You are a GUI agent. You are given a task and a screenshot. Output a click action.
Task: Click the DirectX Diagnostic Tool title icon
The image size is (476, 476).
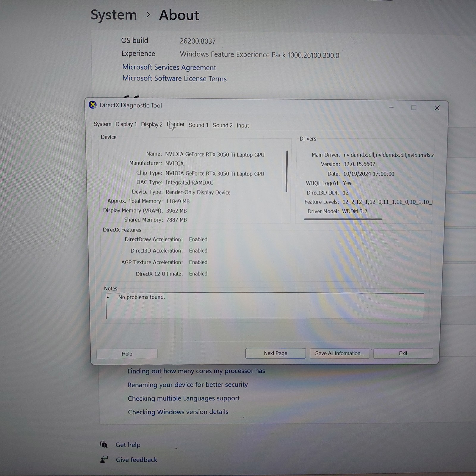pos(93,105)
